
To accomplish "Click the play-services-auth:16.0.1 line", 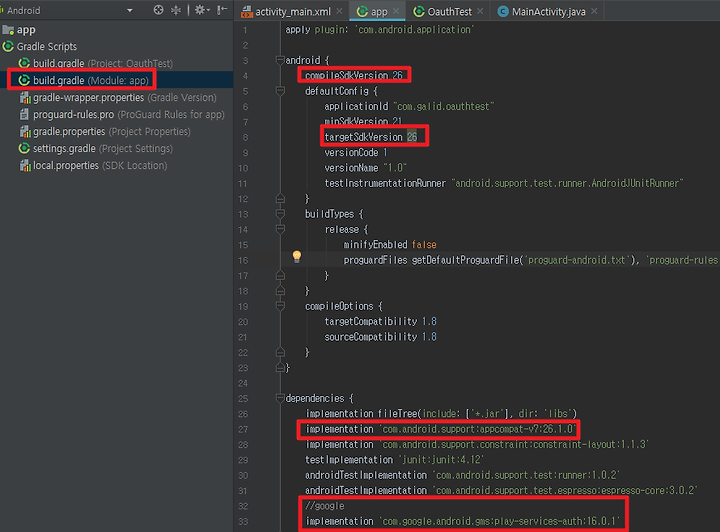I will coord(462,521).
